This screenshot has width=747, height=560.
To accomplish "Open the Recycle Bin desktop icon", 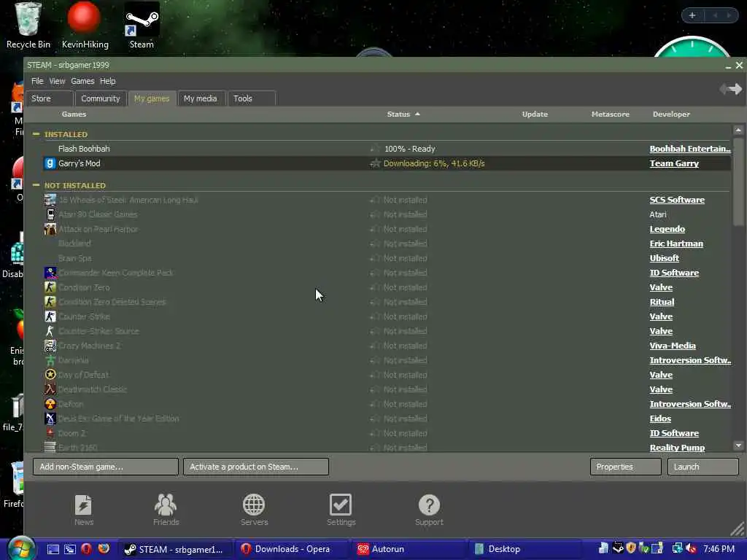I will [28, 26].
